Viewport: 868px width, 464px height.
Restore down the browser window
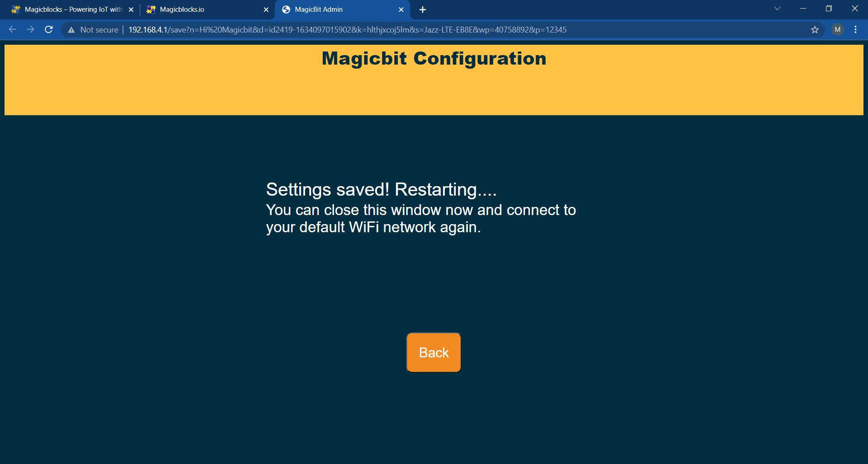(829, 9)
